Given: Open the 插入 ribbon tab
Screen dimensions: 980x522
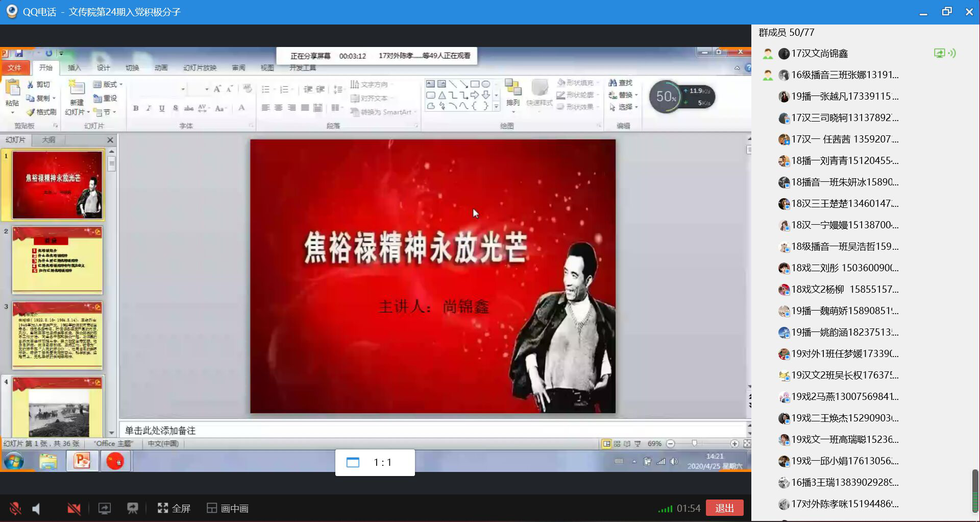Looking at the screenshot, I should (75, 67).
